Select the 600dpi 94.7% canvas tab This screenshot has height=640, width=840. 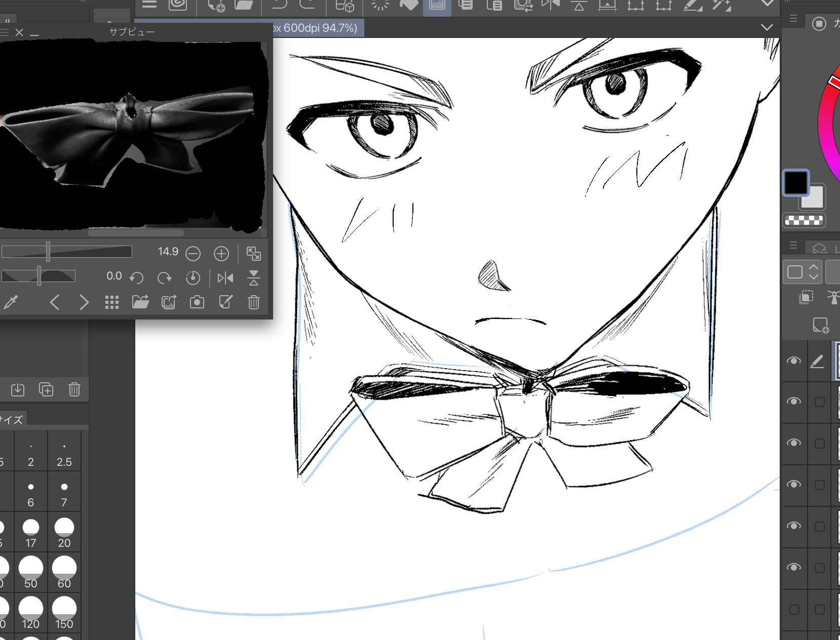(x=314, y=28)
